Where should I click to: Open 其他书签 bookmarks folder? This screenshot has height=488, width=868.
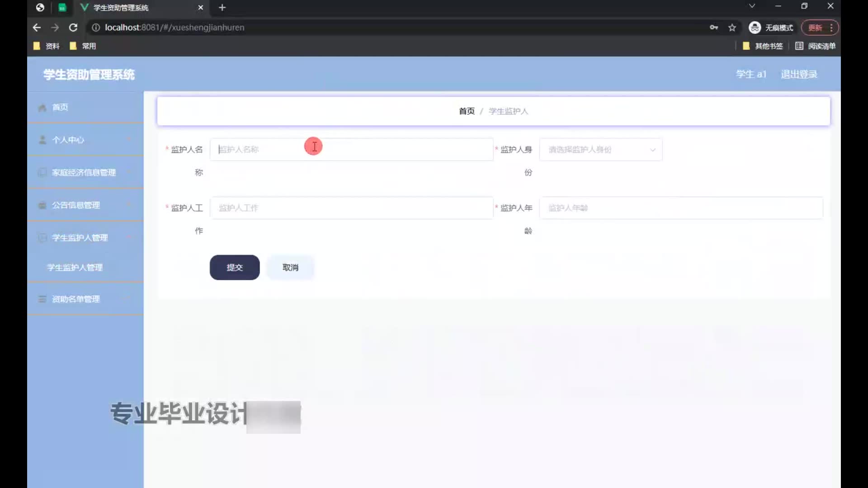click(x=763, y=46)
